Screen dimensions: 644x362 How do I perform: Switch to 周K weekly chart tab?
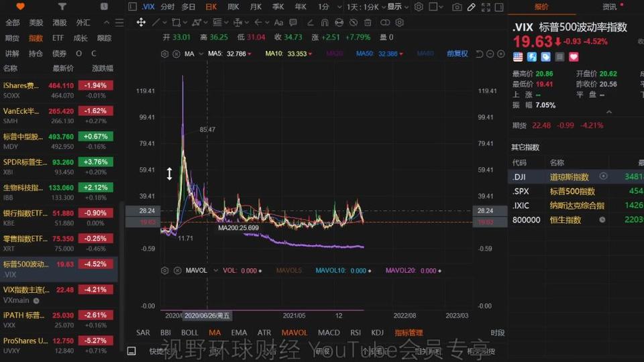233,7
